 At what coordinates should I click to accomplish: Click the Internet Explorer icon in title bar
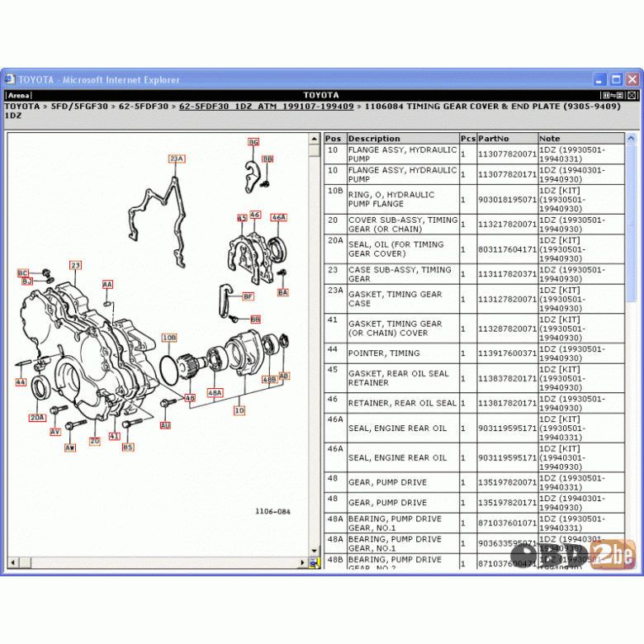10,79
